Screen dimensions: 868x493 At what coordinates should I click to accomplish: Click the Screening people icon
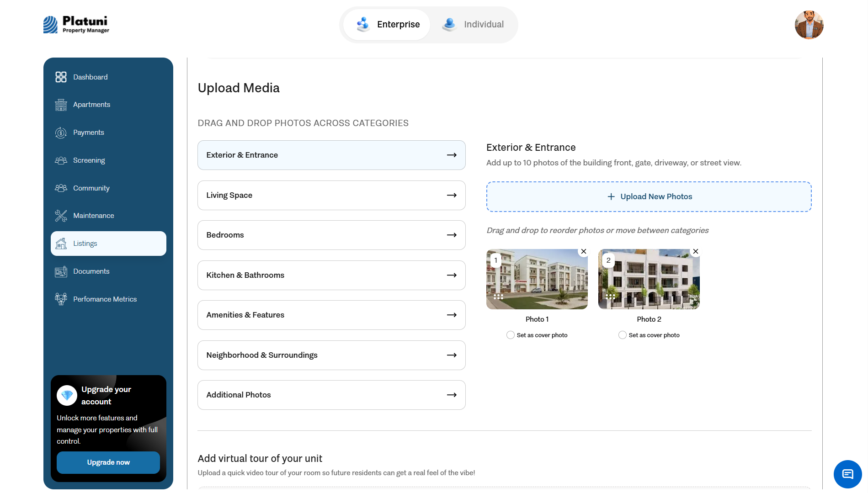(x=61, y=160)
